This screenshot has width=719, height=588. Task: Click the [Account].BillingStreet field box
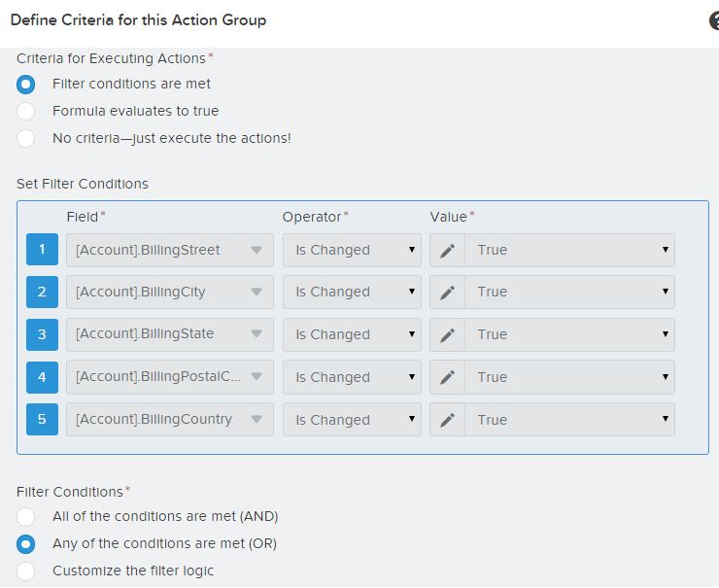point(169,250)
